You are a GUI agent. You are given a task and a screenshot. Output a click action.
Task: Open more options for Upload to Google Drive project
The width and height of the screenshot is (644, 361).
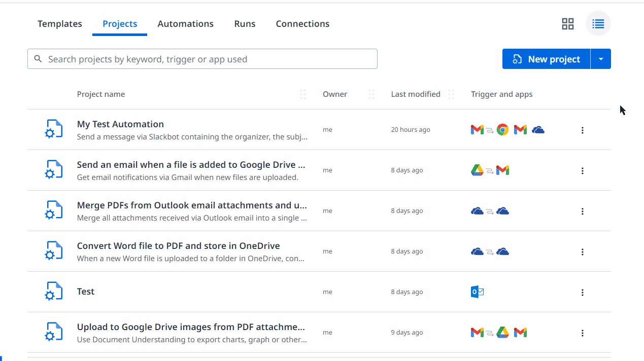[x=582, y=333]
